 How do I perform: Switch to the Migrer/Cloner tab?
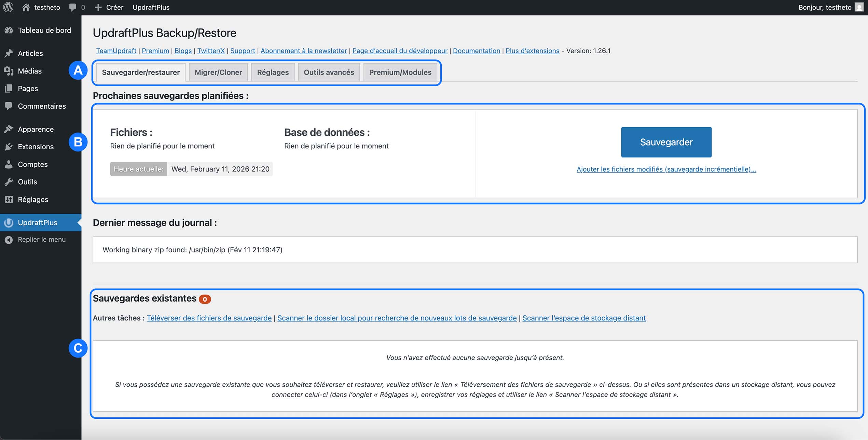(x=218, y=72)
